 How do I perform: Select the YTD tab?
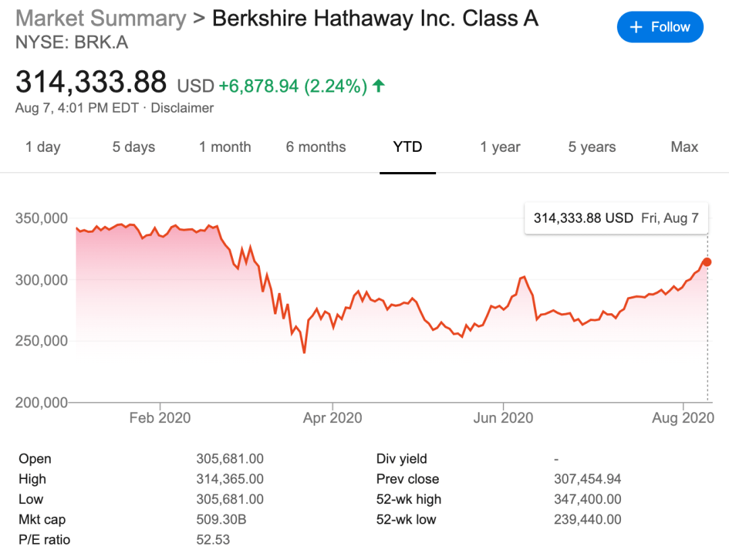(407, 147)
